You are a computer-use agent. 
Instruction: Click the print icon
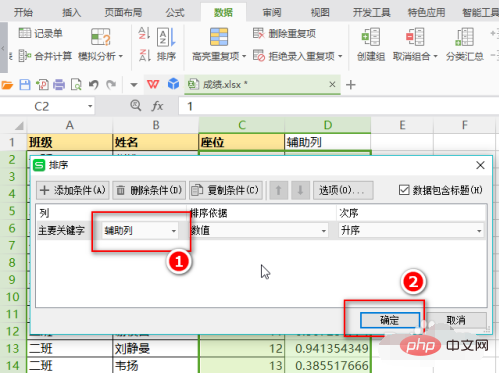point(59,85)
